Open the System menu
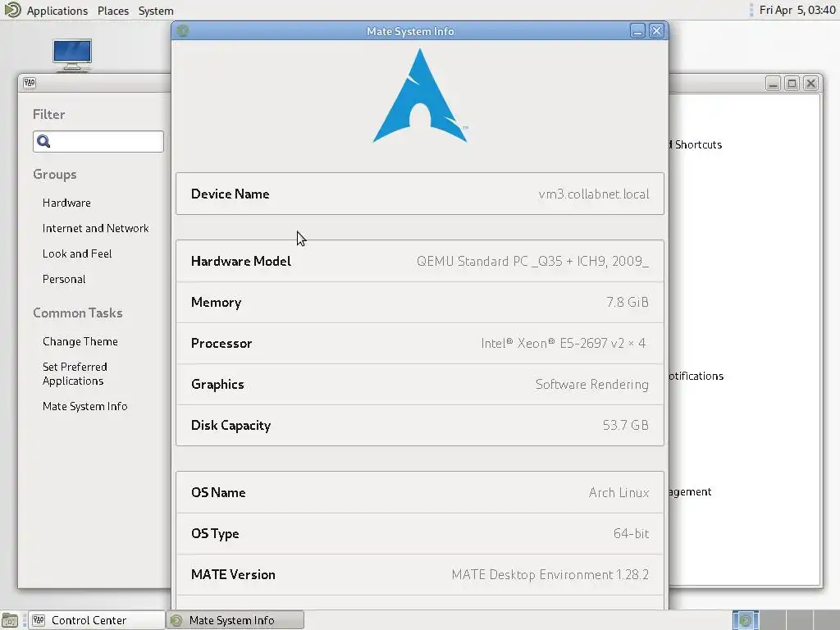Screen dimensions: 840x630 (x=156, y=11)
